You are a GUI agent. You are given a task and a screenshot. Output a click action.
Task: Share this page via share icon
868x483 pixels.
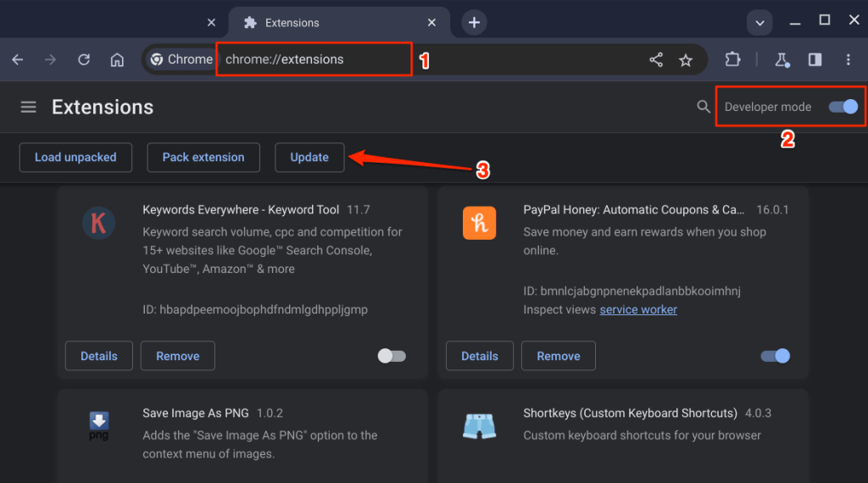[656, 60]
